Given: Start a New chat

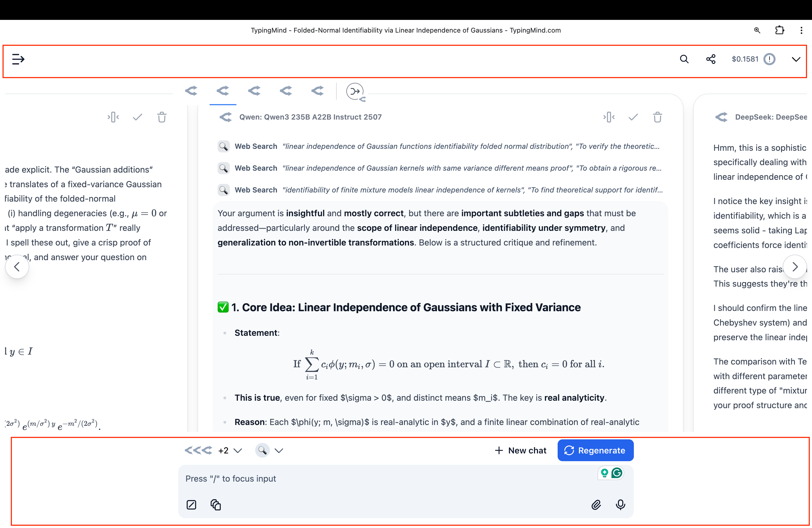Looking at the screenshot, I should pos(520,451).
